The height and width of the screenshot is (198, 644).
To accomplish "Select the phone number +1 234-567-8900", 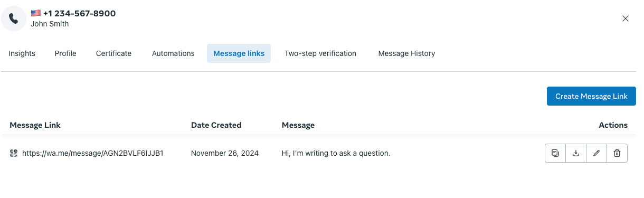I will (x=79, y=13).
